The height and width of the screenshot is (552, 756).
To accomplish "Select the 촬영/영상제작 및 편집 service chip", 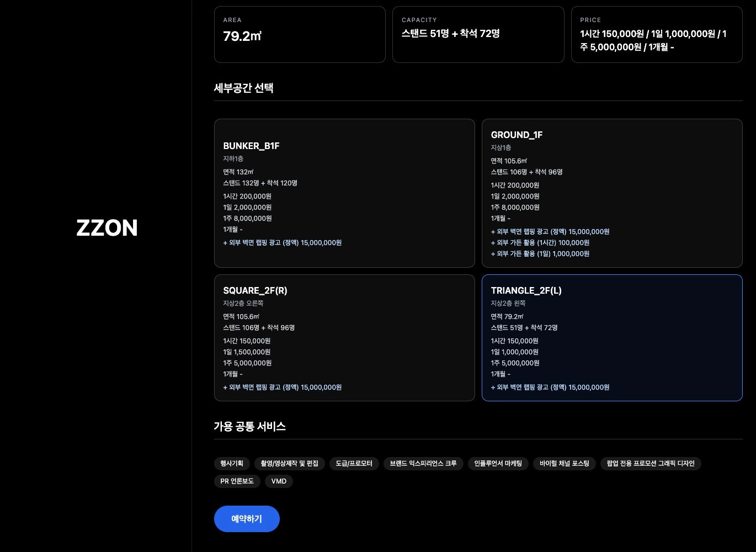I will [290, 464].
